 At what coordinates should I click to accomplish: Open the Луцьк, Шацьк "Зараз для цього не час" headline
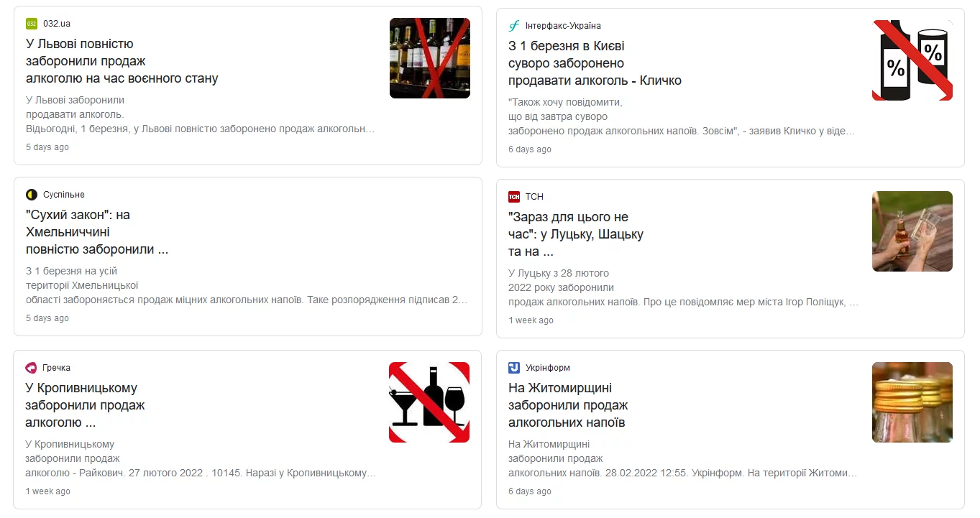coord(576,234)
